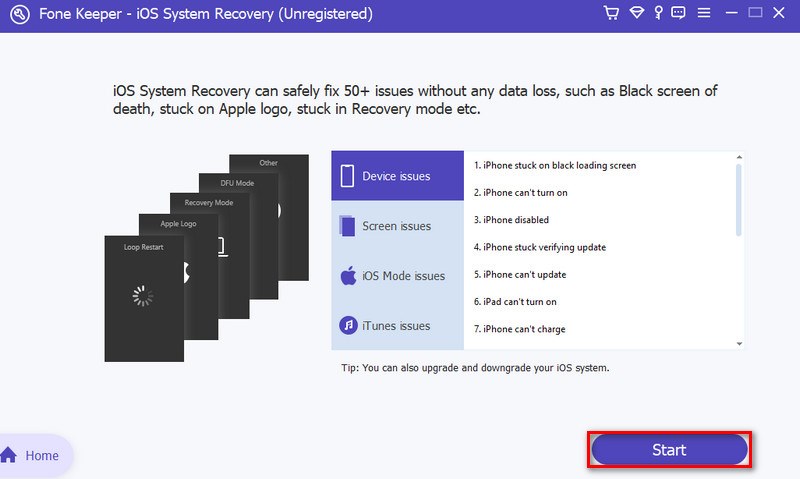Maximize the Fone Keeper window
The image size is (800, 479).
[755, 12]
